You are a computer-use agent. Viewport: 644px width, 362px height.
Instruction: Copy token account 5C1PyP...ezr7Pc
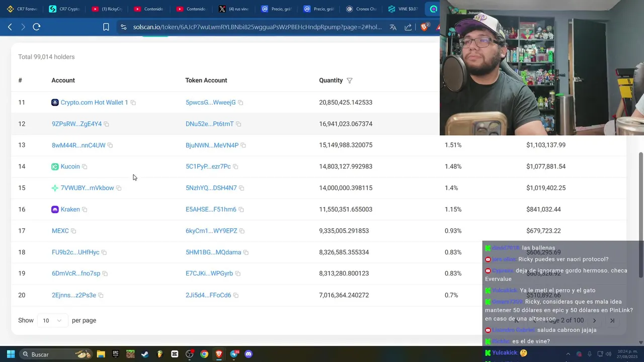(x=235, y=166)
